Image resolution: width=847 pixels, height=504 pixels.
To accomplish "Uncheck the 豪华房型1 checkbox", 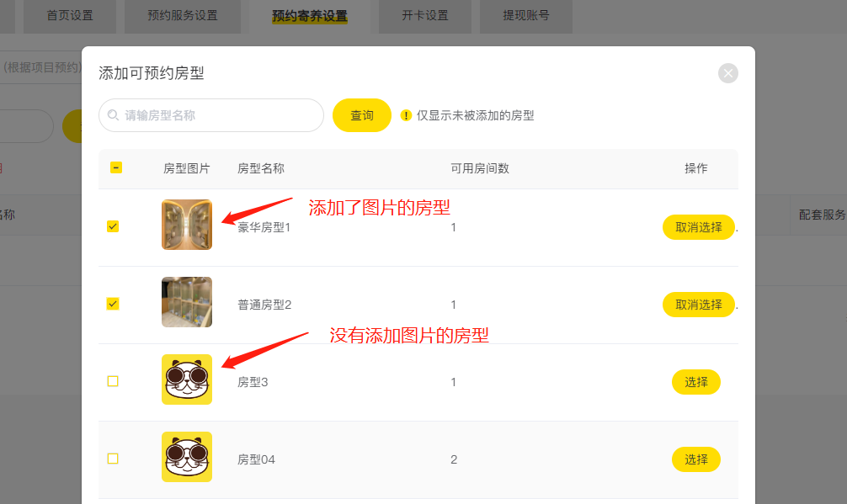I will [x=113, y=226].
